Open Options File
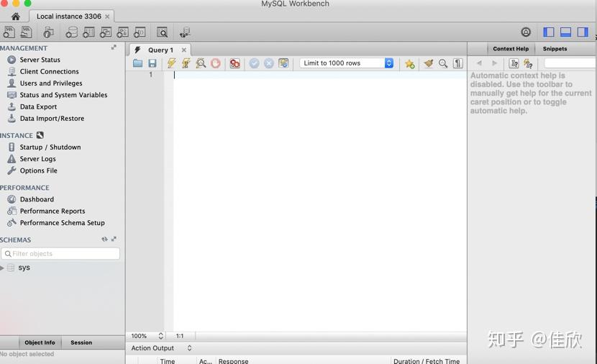597x364 pixels. click(x=38, y=171)
